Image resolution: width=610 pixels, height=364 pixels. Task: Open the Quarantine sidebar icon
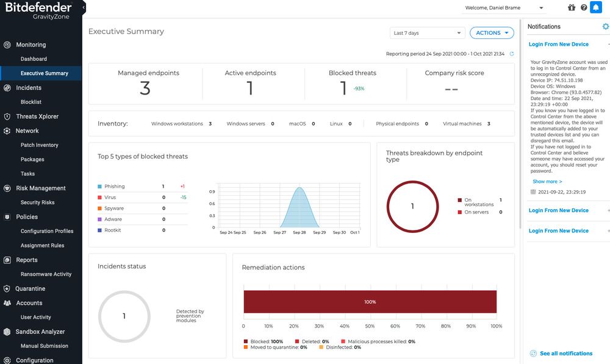pyautogui.click(x=6, y=288)
